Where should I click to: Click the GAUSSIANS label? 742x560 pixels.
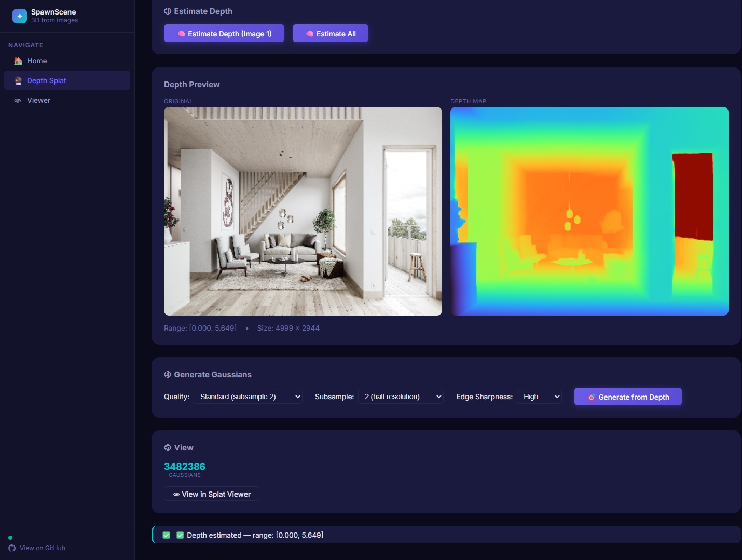[x=185, y=475]
